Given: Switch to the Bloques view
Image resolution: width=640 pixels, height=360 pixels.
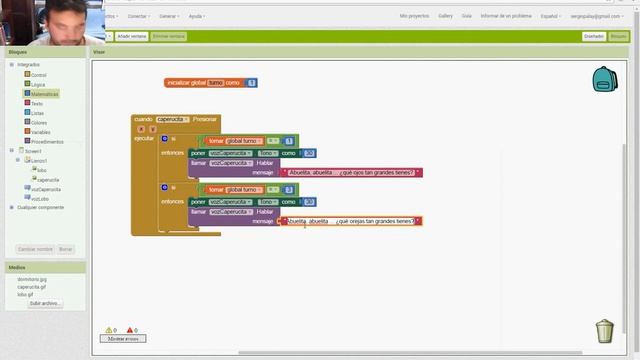Looking at the screenshot, I should click(x=618, y=36).
